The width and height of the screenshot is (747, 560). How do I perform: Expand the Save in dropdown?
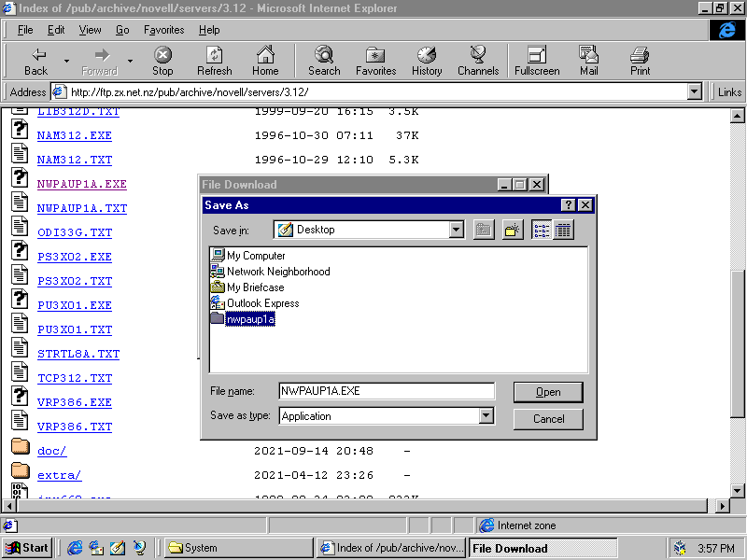pyautogui.click(x=456, y=230)
